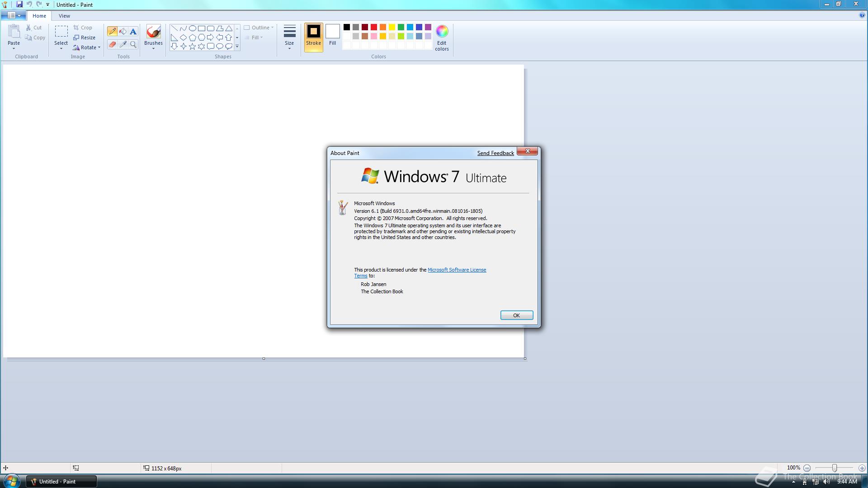Pick the yellow color swatch
Image resolution: width=868 pixels, height=488 pixels.
[392, 27]
